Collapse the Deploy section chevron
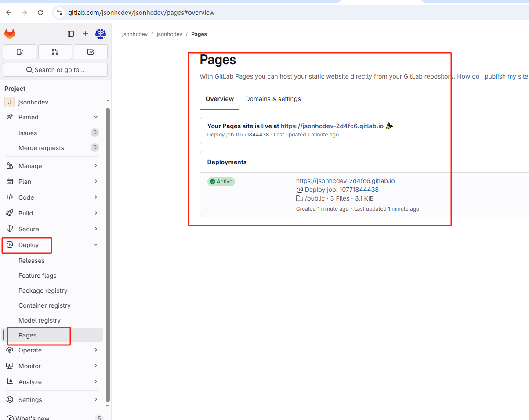 coord(96,245)
